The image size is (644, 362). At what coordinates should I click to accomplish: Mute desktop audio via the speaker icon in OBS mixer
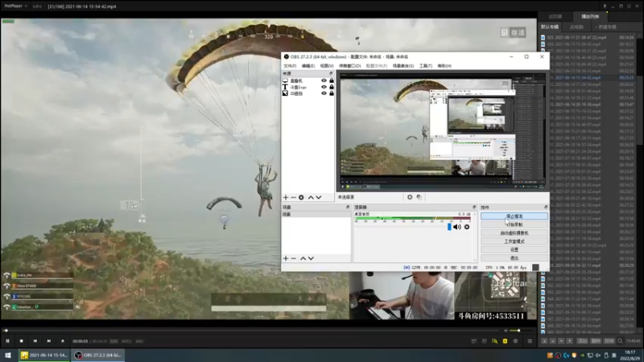(457, 227)
